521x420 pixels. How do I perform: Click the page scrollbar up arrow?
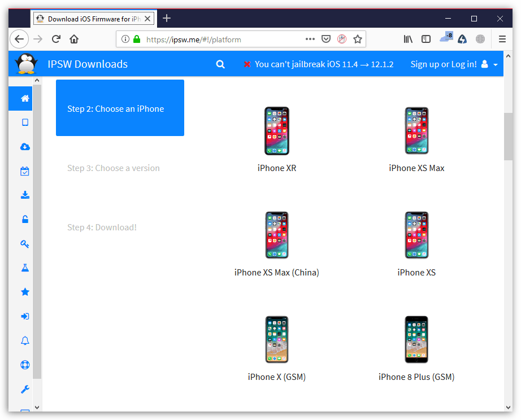pos(508,56)
